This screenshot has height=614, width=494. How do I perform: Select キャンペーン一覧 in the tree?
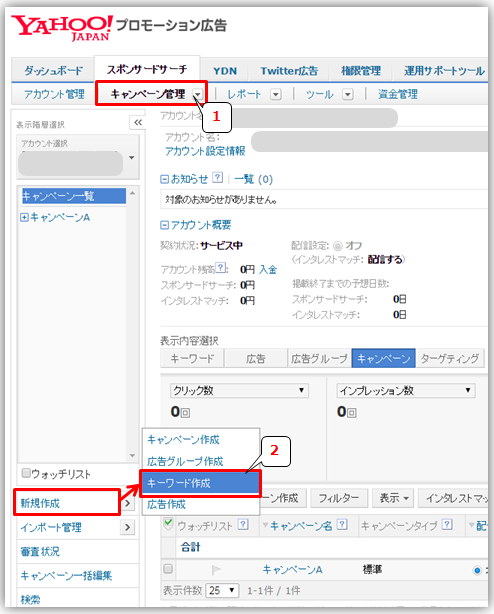pyautogui.click(x=74, y=196)
